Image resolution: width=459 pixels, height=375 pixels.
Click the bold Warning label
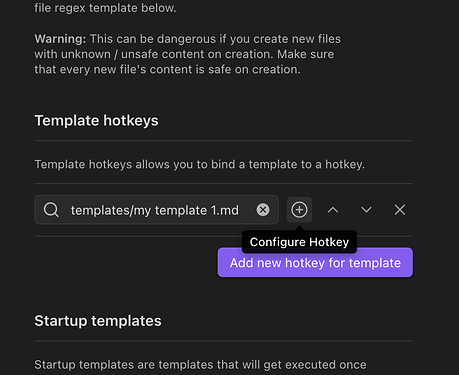[60, 39]
